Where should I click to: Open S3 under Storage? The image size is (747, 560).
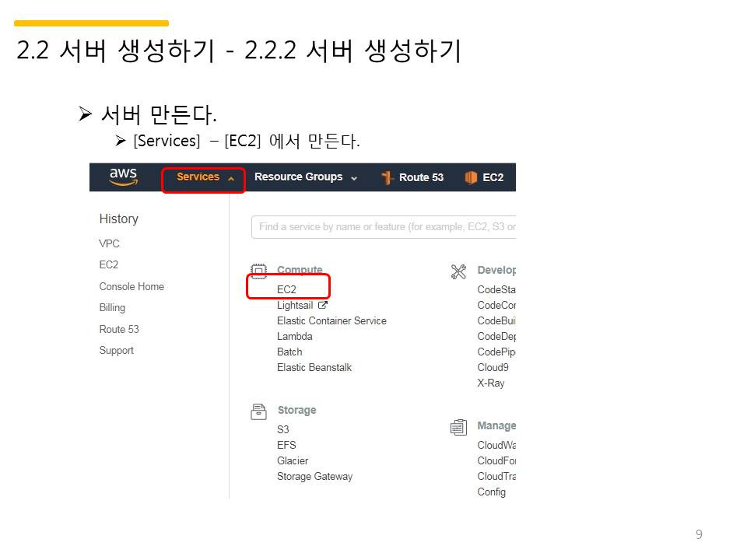pyautogui.click(x=283, y=429)
